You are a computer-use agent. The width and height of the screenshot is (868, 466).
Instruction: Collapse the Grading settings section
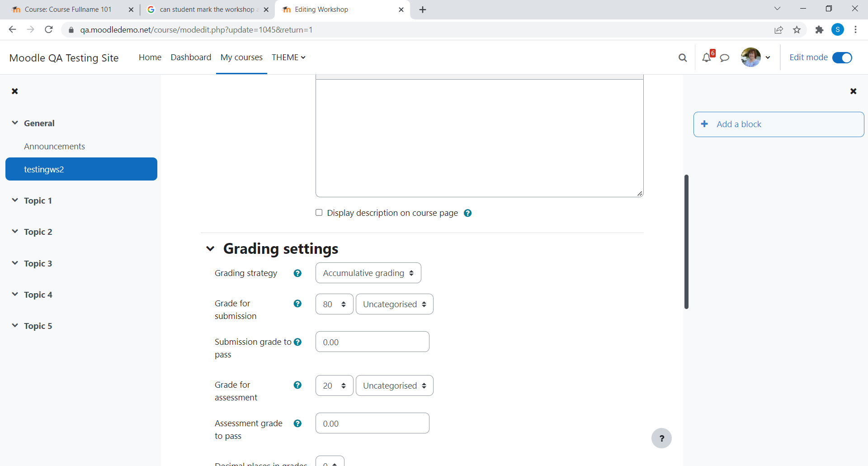tap(210, 248)
